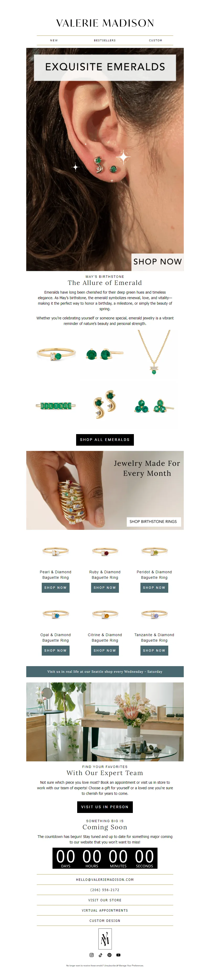210x980 pixels.
Task: Open the YouTube social icon
Action: [118, 954]
